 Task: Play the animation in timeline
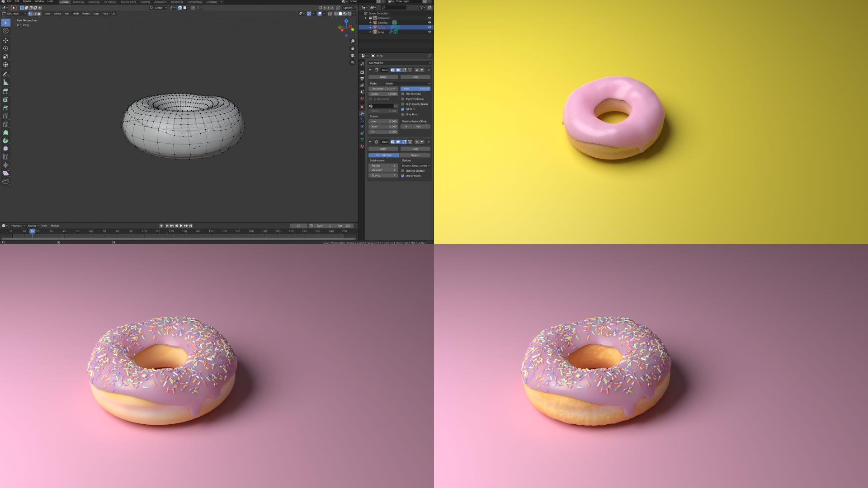(x=181, y=225)
